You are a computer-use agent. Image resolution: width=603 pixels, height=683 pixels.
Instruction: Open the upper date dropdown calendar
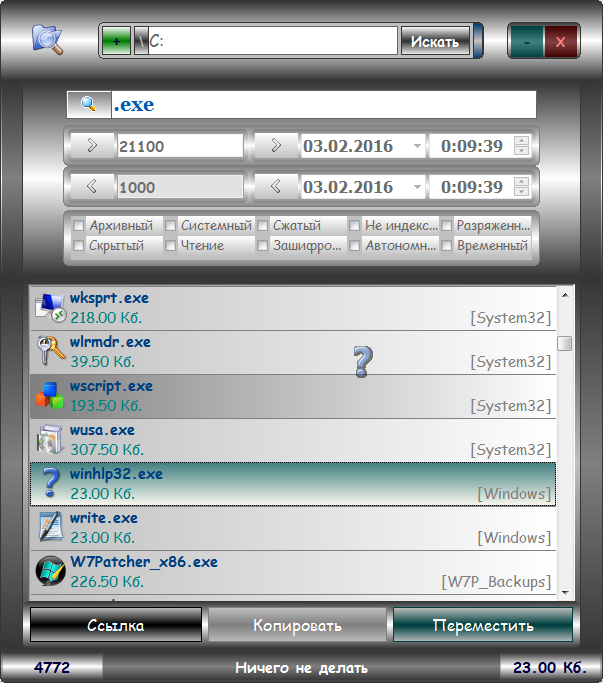(x=417, y=146)
